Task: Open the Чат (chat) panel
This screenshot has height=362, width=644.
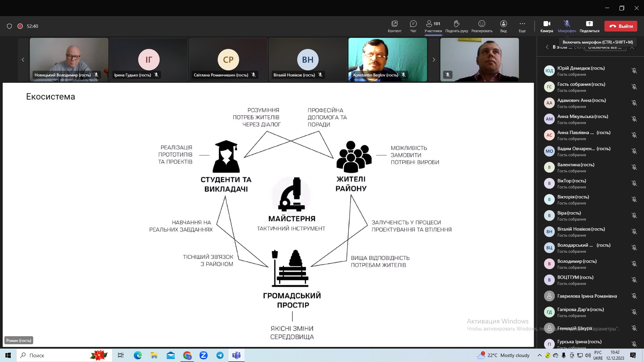Action: click(x=413, y=24)
